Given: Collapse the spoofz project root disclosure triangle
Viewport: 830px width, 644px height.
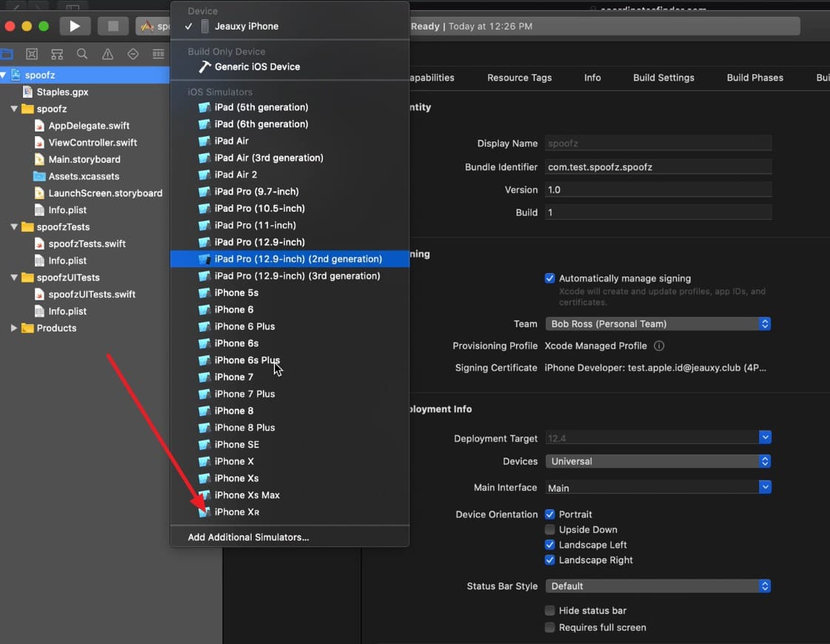Looking at the screenshot, I should (x=3, y=76).
